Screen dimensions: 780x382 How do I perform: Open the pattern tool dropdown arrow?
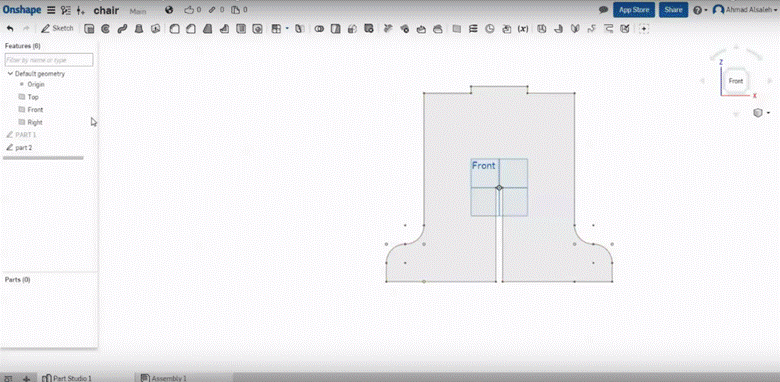pos(287,29)
